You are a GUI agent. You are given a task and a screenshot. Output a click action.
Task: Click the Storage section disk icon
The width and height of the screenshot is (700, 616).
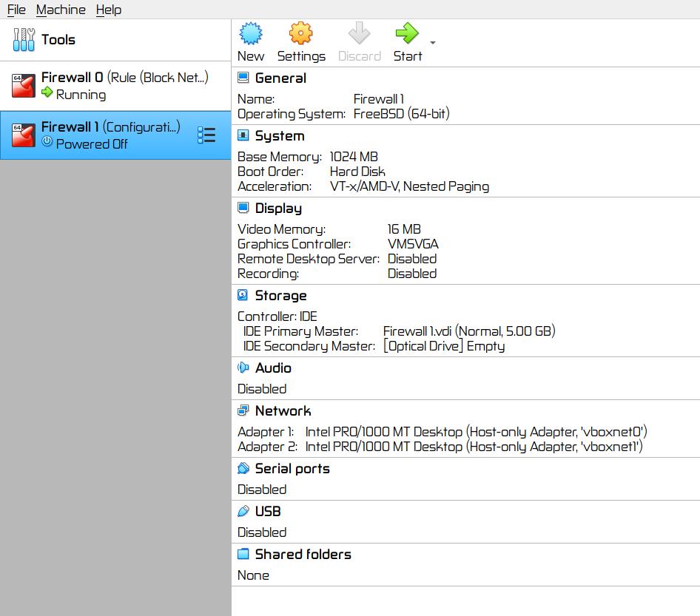[x=243, y=296]
